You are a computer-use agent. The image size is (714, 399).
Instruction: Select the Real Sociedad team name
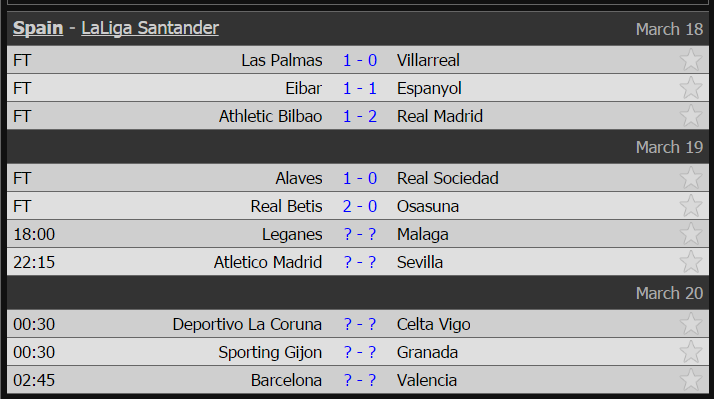click(x=448, y=178)
